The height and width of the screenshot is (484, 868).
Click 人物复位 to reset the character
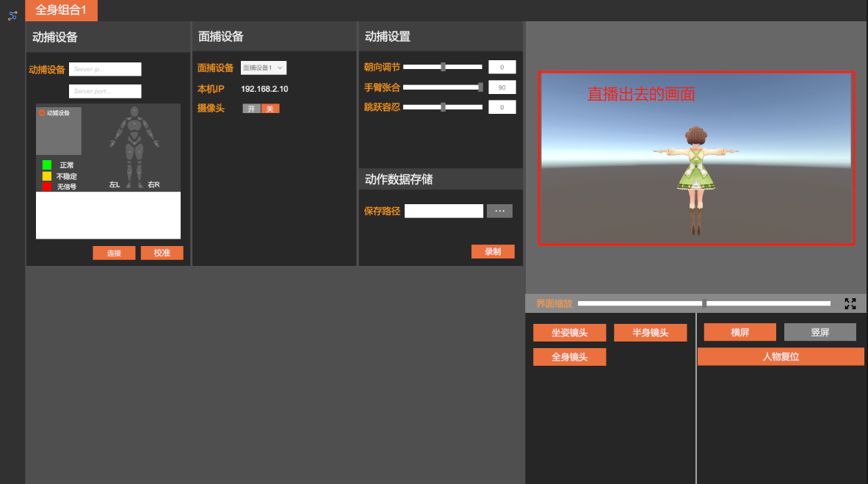(780, 357)
